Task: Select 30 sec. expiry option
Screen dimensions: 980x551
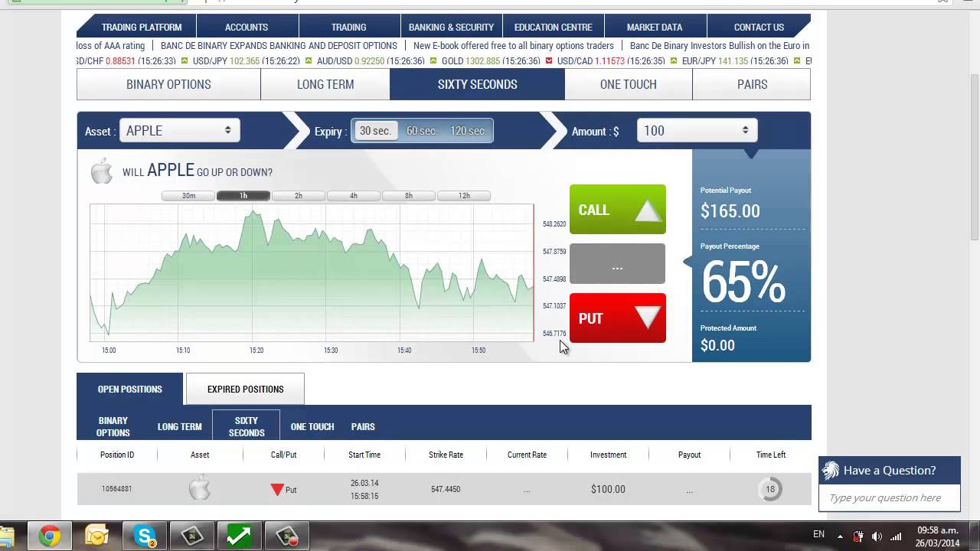Action: point(375,131)
